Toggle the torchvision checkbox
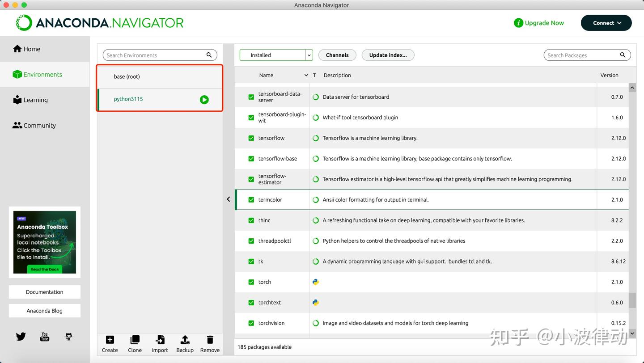The width and height of the screenshot is (644, 363). (251, 323)
